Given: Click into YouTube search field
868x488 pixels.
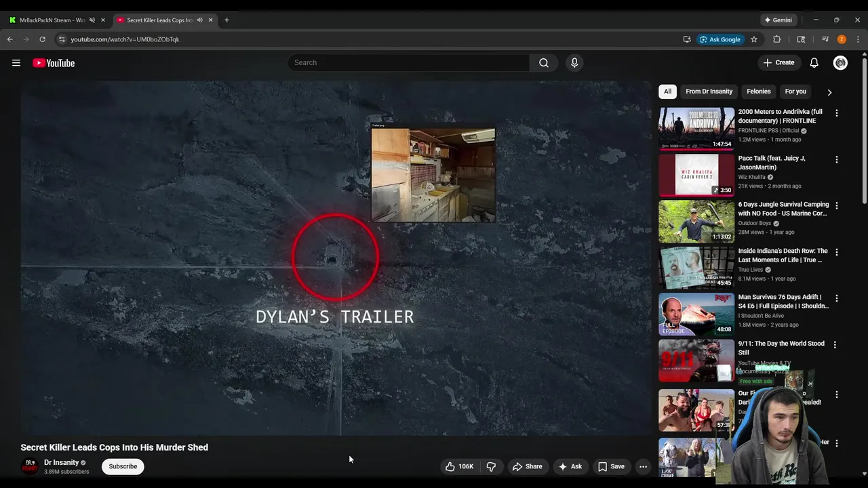Looking at the screenshot, I should pyautogui.click(x=409, y=63).
